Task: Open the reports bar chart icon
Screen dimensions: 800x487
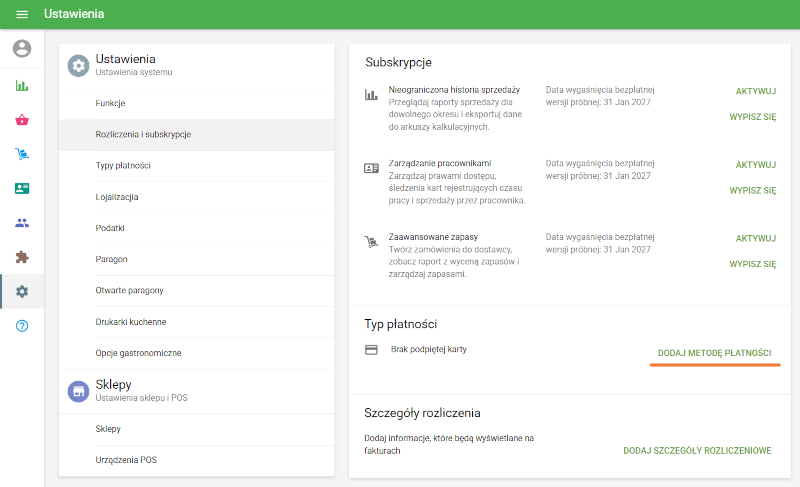Action: coord(22,85)
